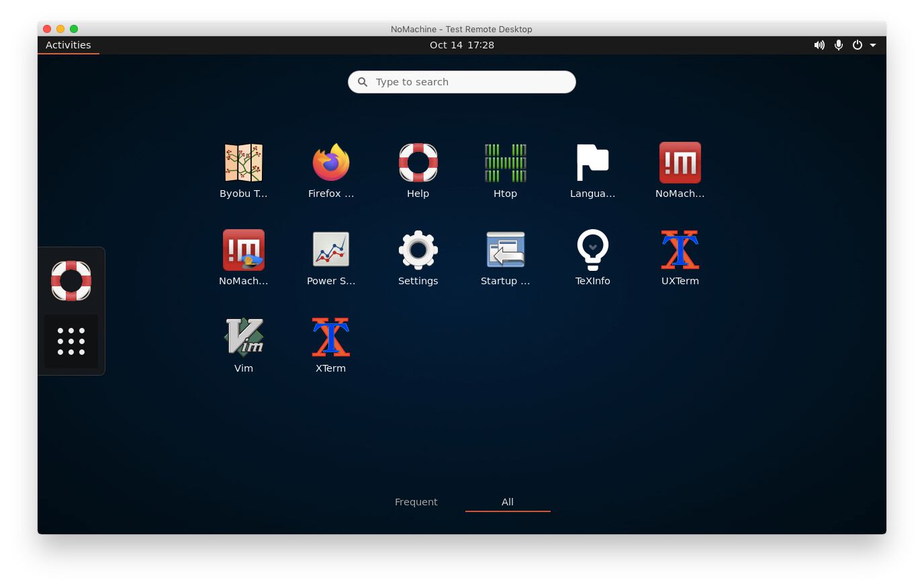Launch the Firefox browser

point(330,162)
